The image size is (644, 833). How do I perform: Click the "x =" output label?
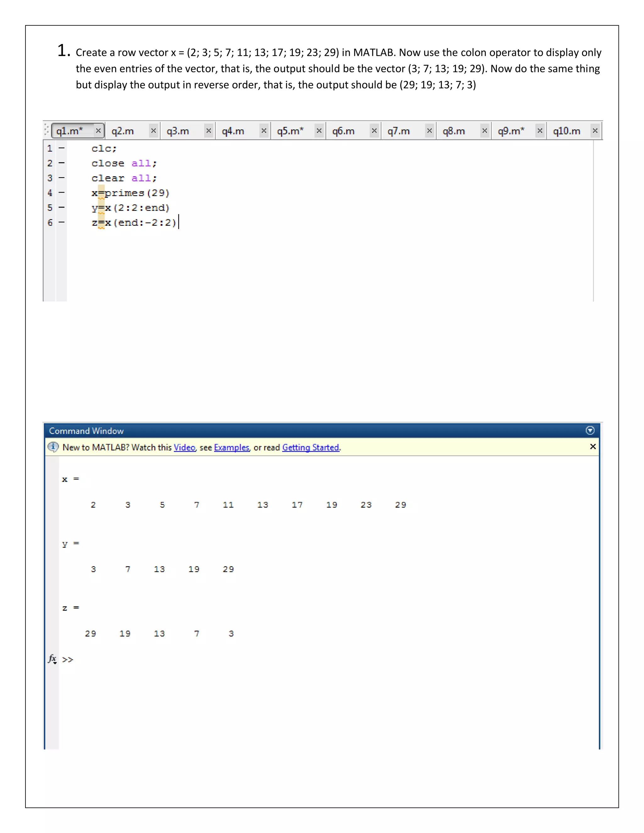point(70,479)
